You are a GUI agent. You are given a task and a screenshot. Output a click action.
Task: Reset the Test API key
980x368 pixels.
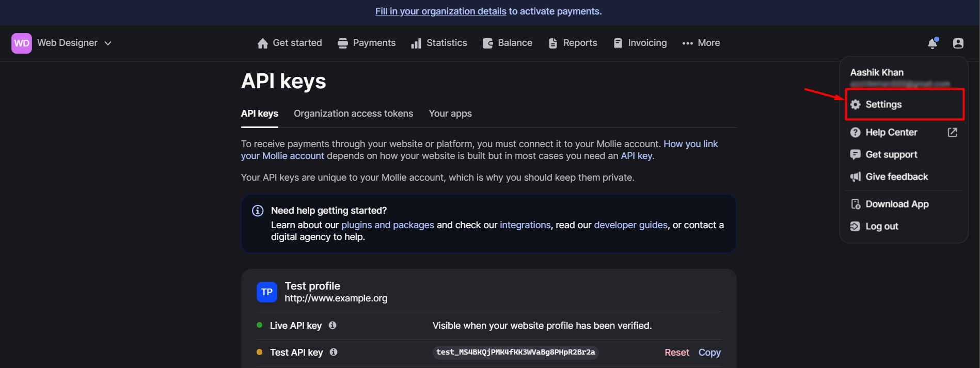pyautogui.click(x=676, y=353)
